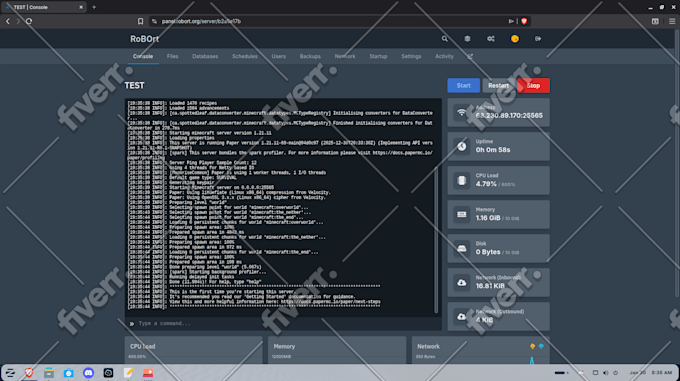Open the Schedules tab
This screenshot has height=381, width=680.
245,56
